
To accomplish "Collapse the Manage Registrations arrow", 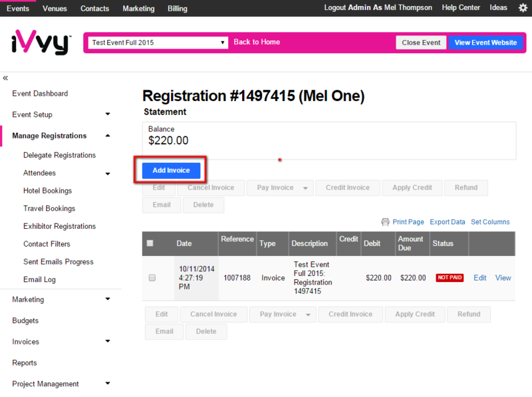I will coord(108,136).
